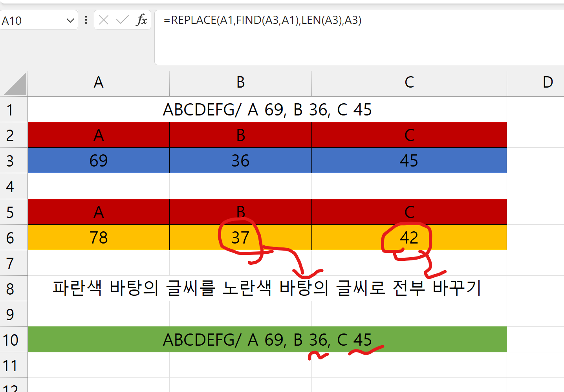Click the Cancel (X) icon in formula bar
The height and width of the screenshot is (392, 564).
click(x=104, y=20)
